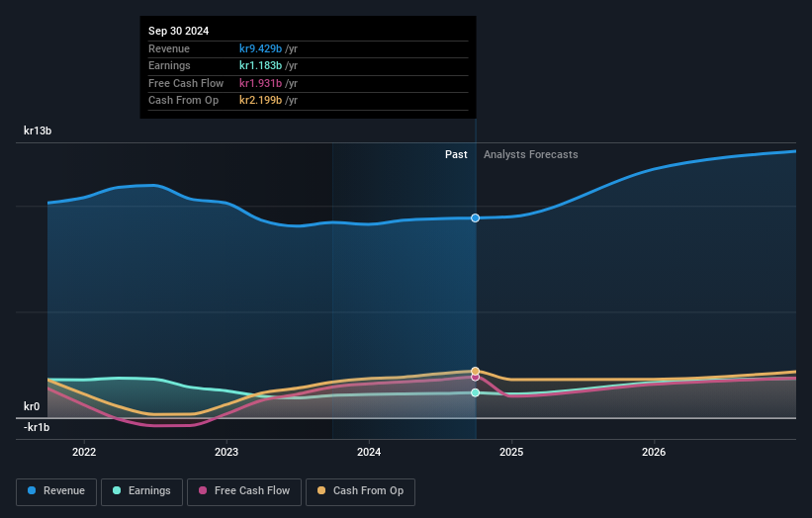
Task: Click the Revenue data point marker on chart
Action: coord(475,217)
